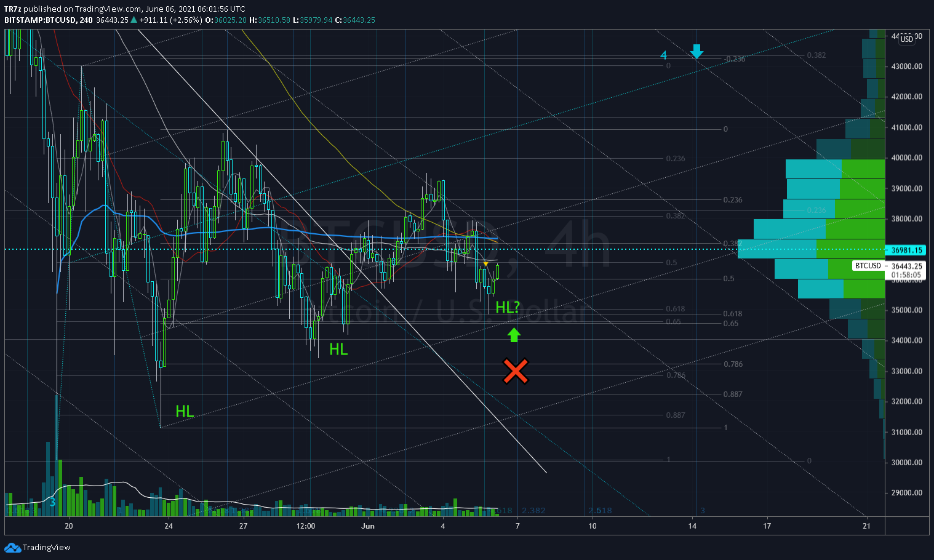Viewport: 934px width, 560px height.
Task: Click the 14 date on time axis
Action: coord(692,526)
